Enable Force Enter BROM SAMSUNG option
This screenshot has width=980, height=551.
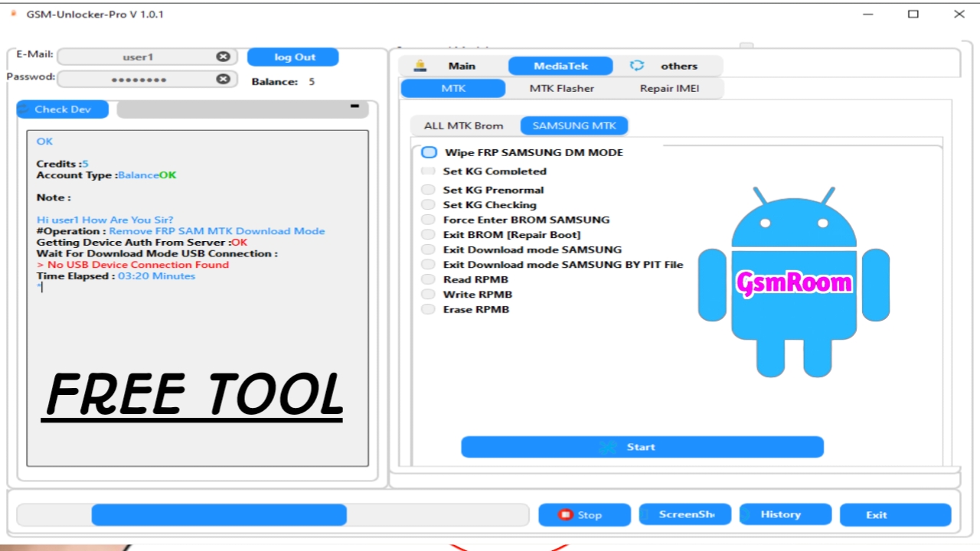(428, 220)
